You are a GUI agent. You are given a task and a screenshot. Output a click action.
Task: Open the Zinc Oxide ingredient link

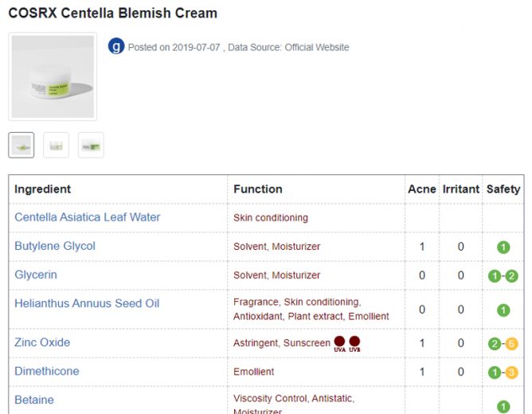coord(42,342)
